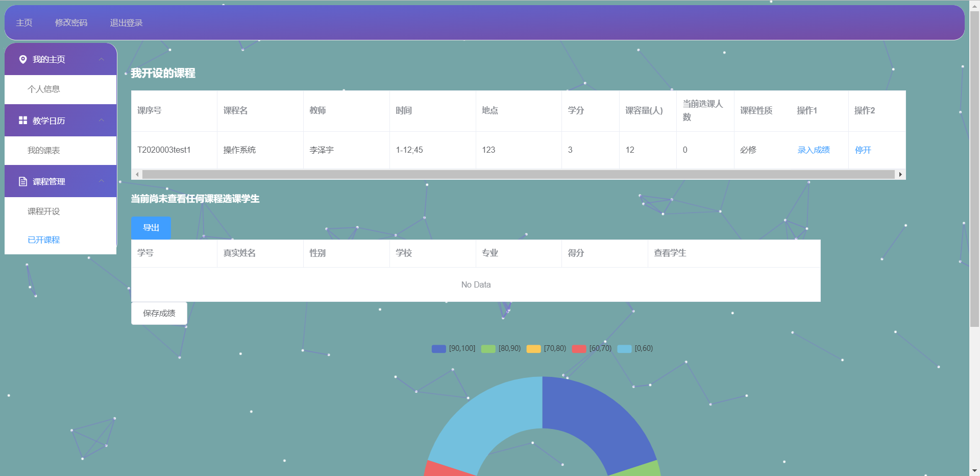Open 修改密码 in the top navigation
This screenshot has width=980, height=476.
tap(71, 22)
